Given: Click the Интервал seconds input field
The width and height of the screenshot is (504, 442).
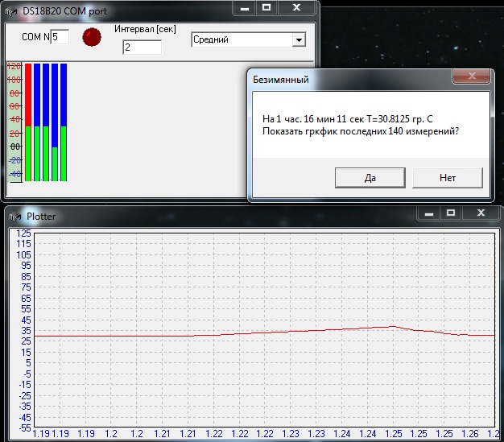Looking at the screenshot, I should point(142,48).
